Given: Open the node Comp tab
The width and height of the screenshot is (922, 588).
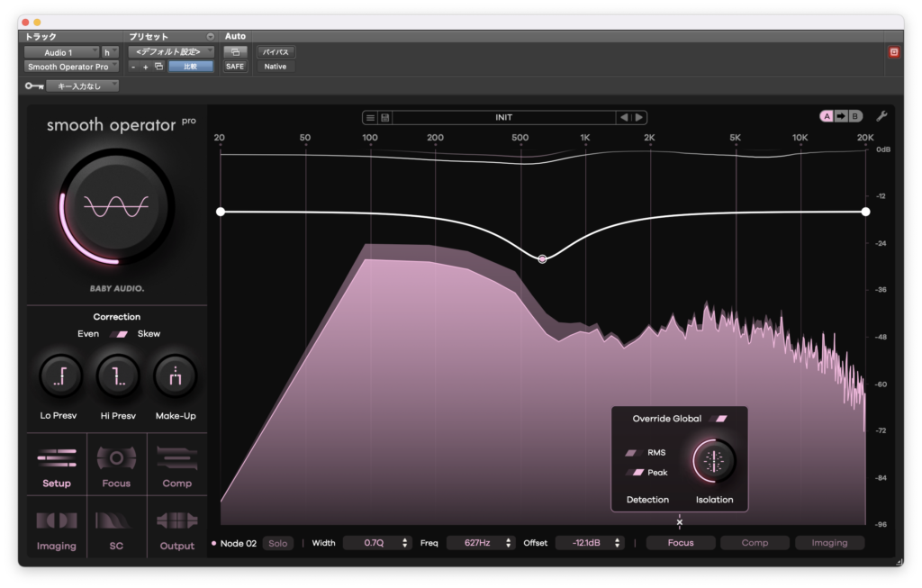Looking at the screenshot, I should coord(755,543).
